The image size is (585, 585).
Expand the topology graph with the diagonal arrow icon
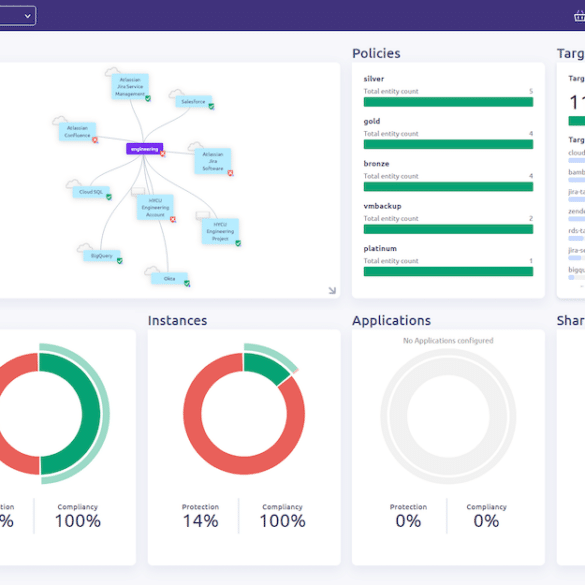(x=332, y=290)
